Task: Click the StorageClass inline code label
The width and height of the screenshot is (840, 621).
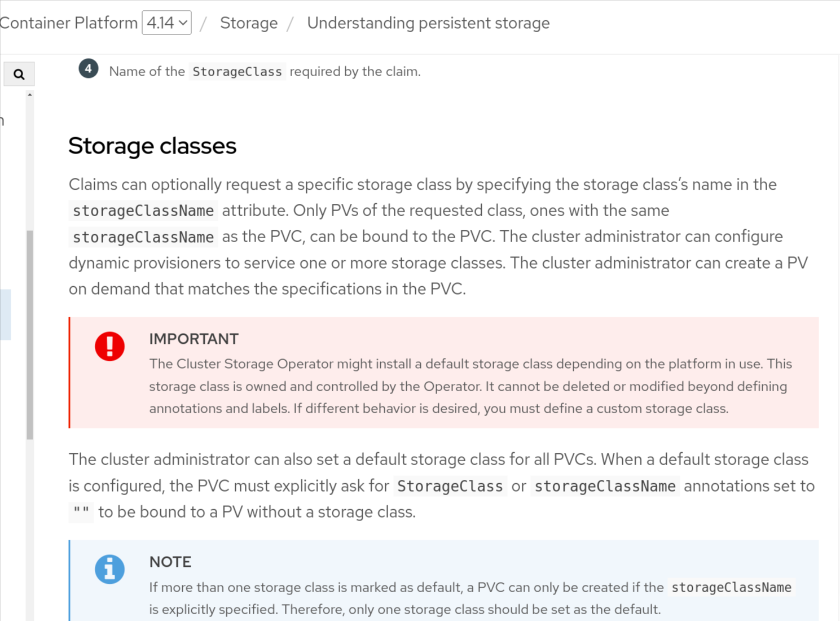Action: pyautogui.click(x=237, y=71)
